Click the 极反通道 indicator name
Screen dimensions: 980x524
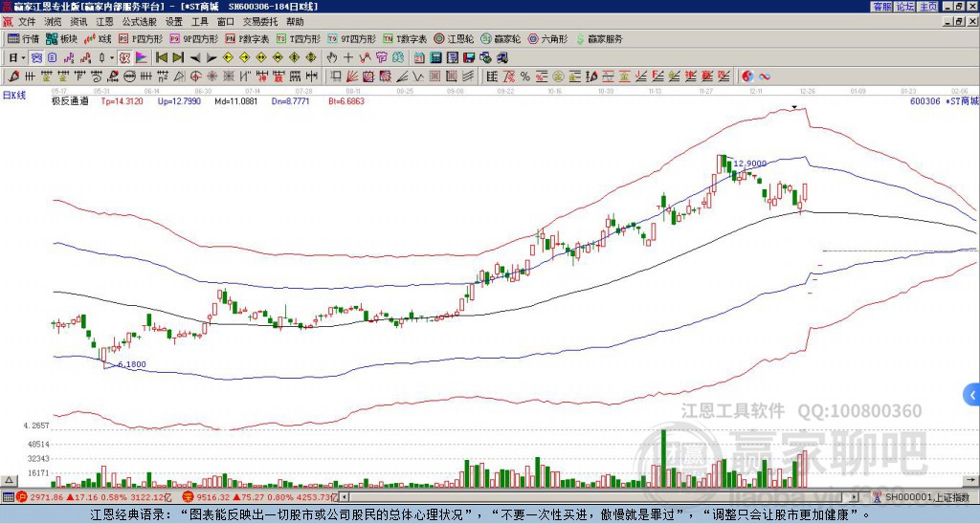pos(70,100)
